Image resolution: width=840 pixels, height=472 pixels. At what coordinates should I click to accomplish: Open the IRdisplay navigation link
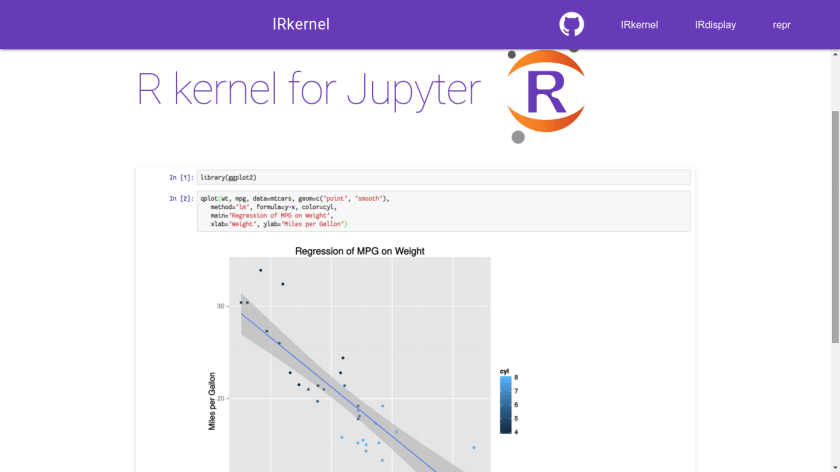point(715,25)
